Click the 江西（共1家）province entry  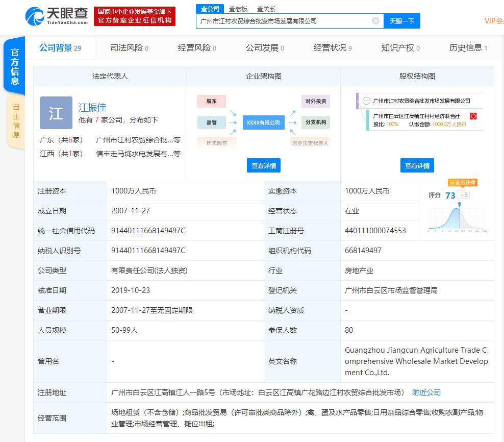(x=61, y=154)
